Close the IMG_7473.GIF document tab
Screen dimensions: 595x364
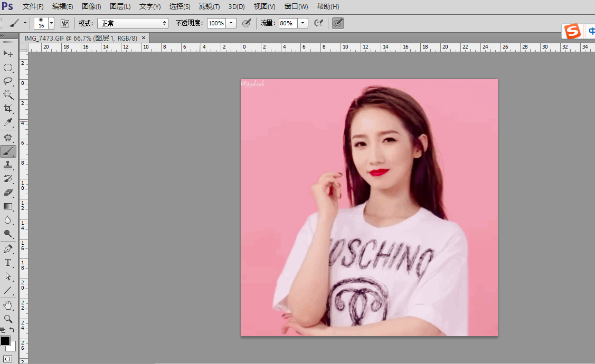pyautogui.click(x=144, y=38)
